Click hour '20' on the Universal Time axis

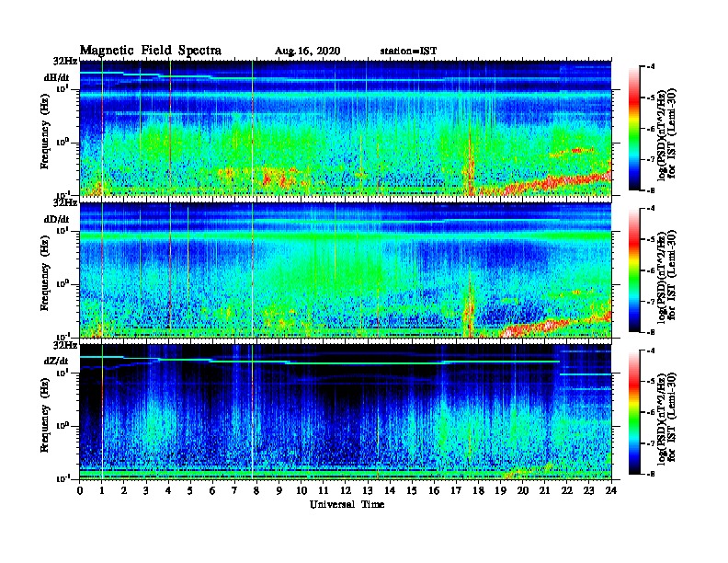[523, 490]
